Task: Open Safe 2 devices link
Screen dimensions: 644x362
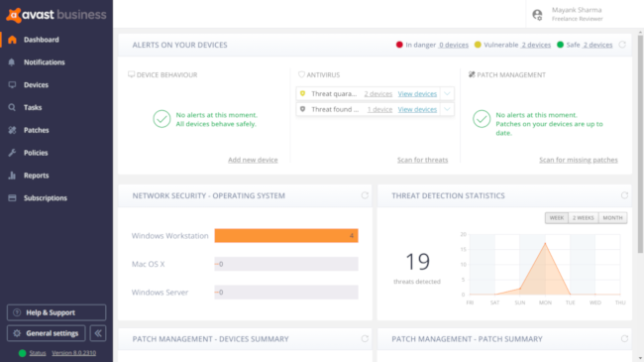Action: pos(597,45)
